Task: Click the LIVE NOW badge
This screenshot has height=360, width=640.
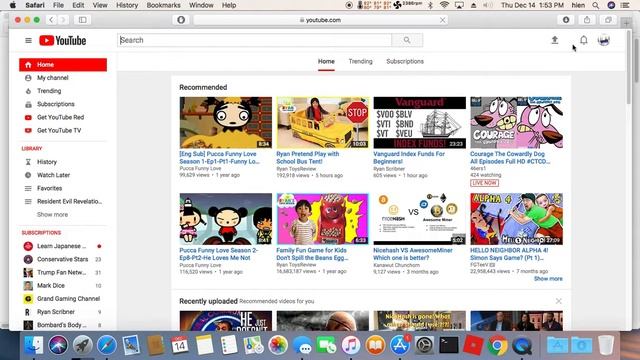Action: tap(484, 183)
